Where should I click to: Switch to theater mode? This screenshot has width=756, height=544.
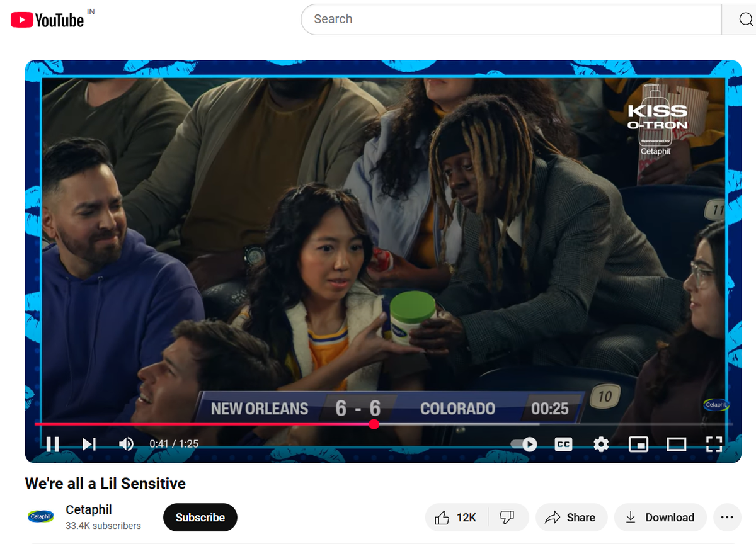point(676,444)
